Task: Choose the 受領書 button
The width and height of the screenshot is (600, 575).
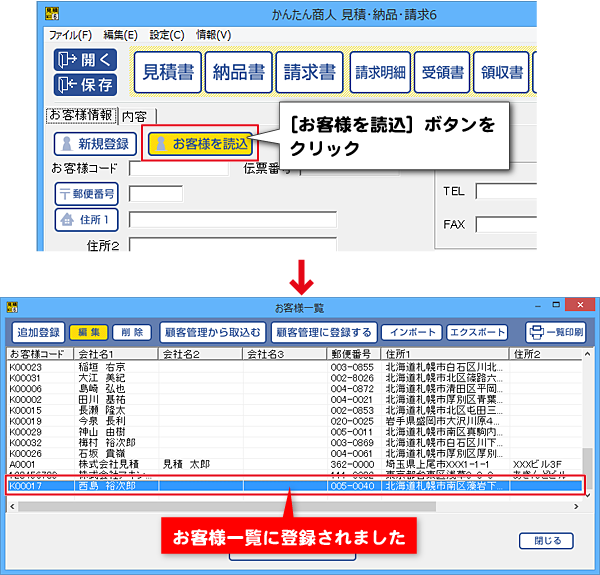Action: (x=442, y=72)
